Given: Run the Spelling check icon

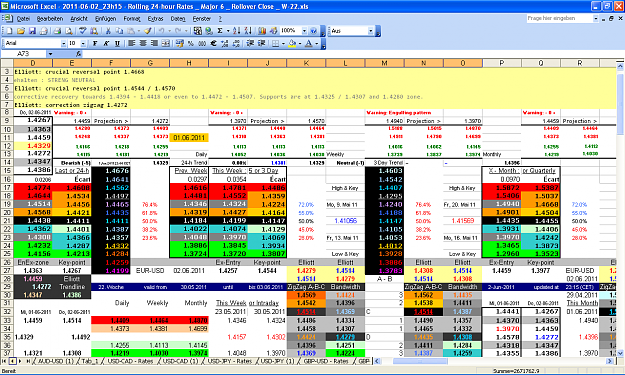Looking at the screenshot, I should 83,31.
